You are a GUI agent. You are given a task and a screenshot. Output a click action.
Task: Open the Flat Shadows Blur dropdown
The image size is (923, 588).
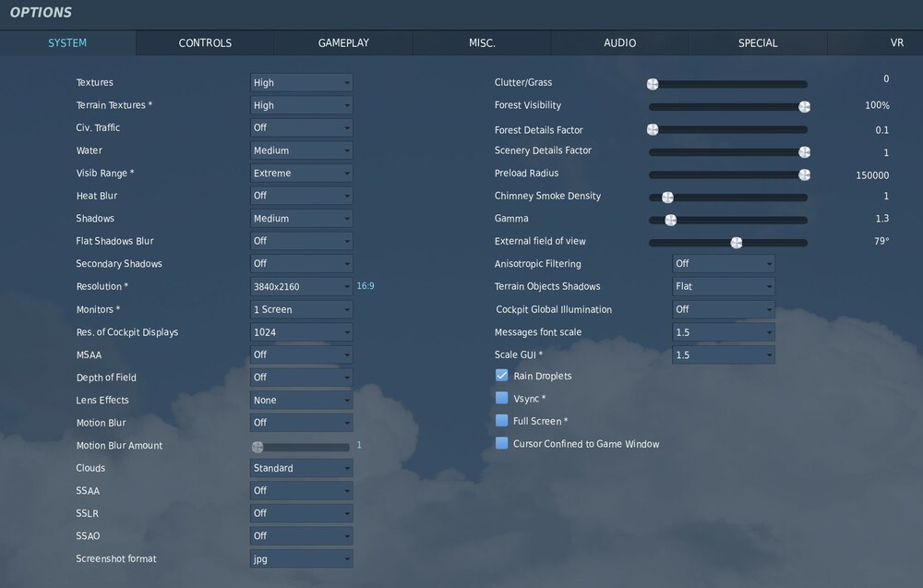pos(302,241)
